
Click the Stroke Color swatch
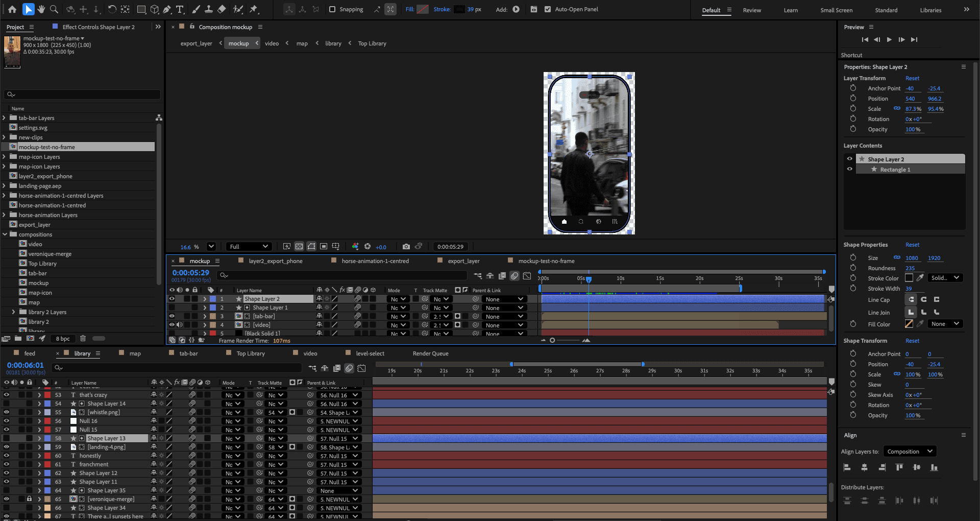909,278
